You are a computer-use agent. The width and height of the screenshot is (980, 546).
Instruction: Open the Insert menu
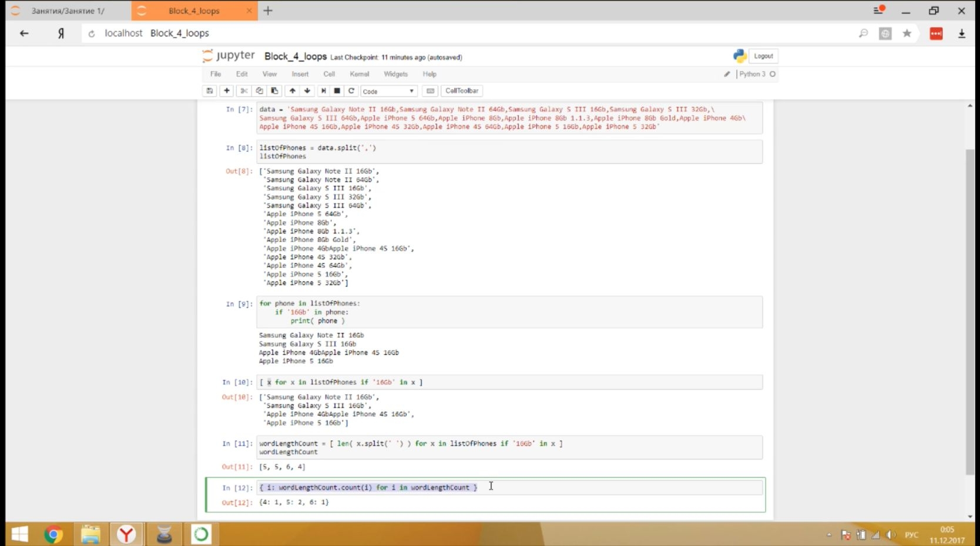tap(300, 74)
